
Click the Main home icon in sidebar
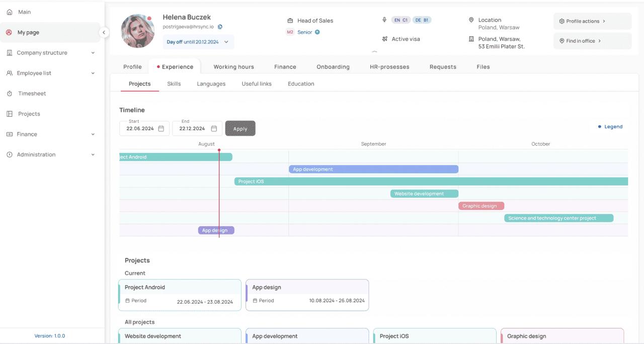pos(10,12)
